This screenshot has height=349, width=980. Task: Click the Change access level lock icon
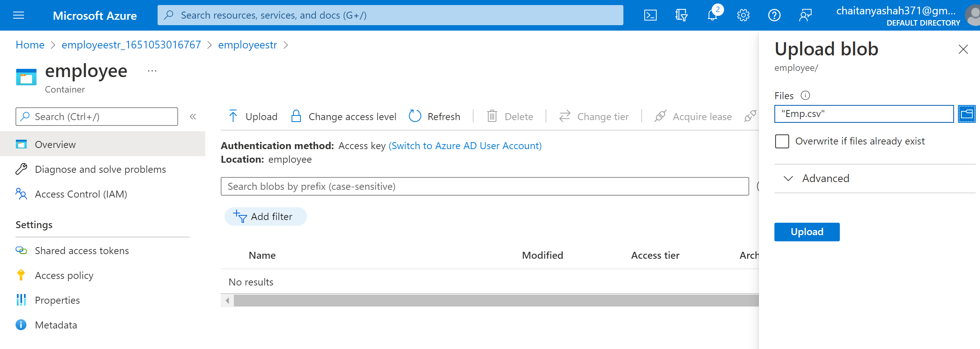click(297, 116)
